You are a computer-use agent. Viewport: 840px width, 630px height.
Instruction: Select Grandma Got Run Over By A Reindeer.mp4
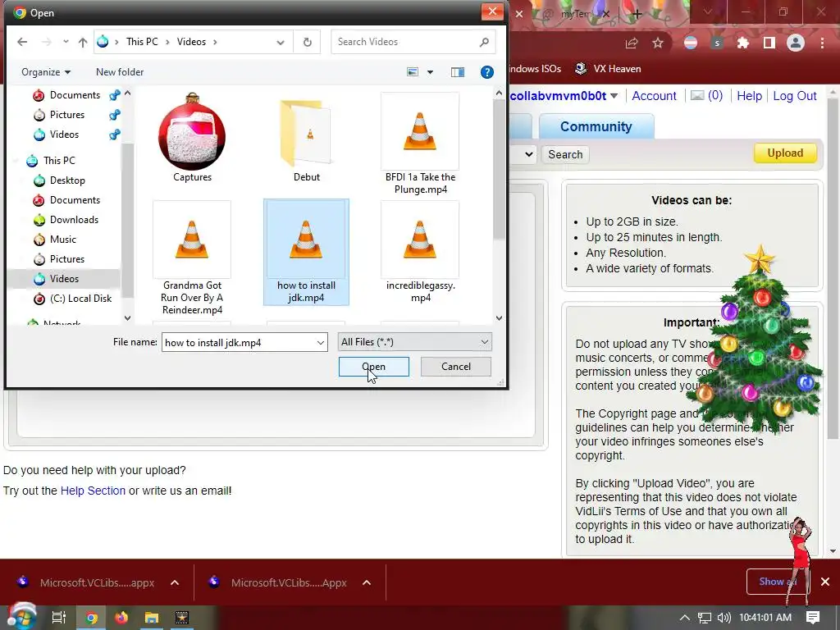point(192,258)
